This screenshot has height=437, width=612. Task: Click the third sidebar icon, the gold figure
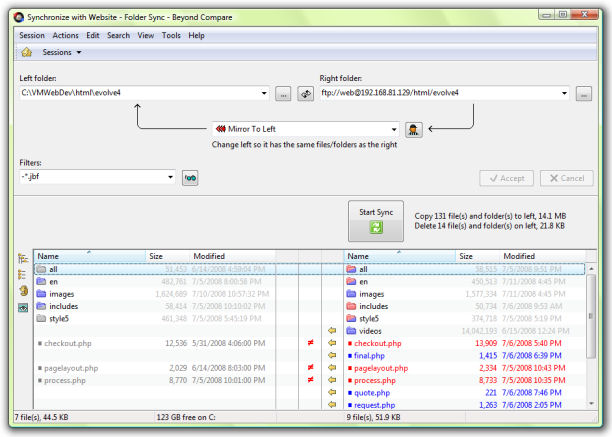click(x=23, y=291)
